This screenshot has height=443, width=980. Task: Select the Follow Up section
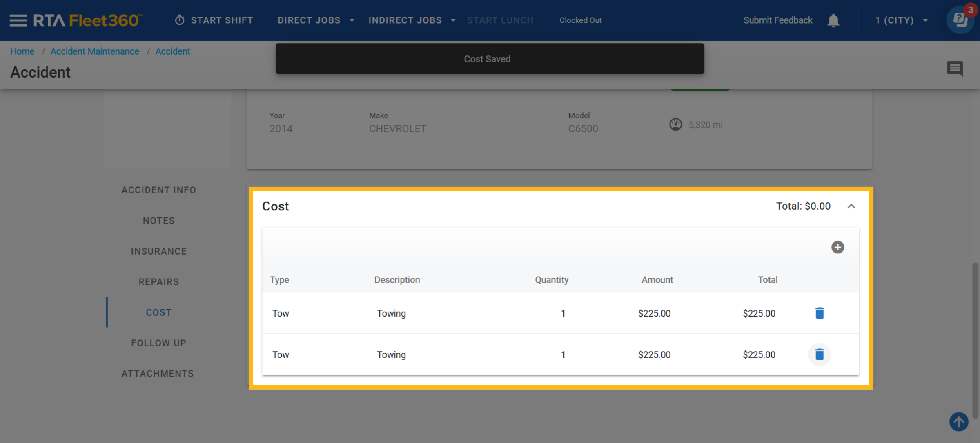[x=159, y=343]
